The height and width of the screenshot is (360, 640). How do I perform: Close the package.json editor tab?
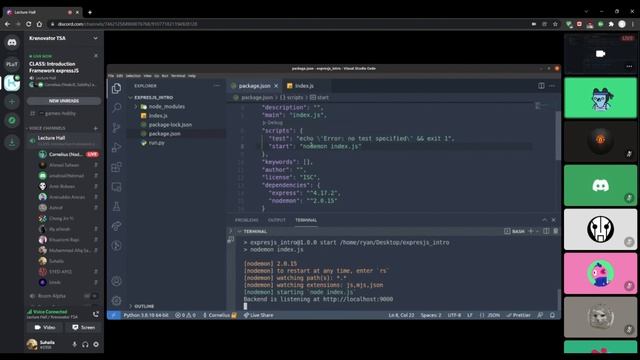[276, 86]
